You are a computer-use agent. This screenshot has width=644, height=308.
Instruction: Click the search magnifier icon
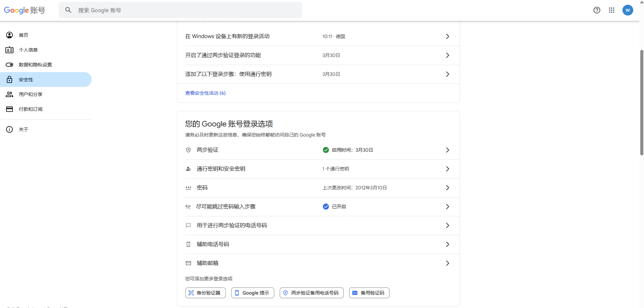68,10
